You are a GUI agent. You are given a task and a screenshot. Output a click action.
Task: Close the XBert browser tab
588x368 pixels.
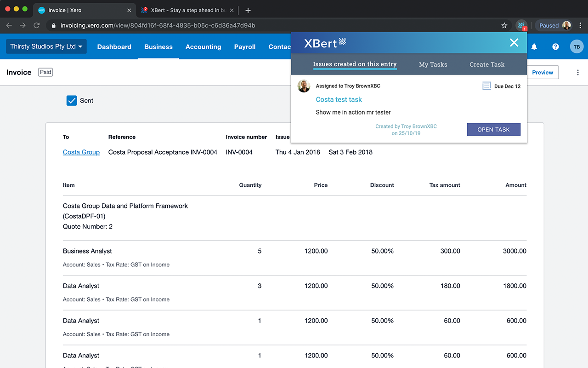coord(232,10)
